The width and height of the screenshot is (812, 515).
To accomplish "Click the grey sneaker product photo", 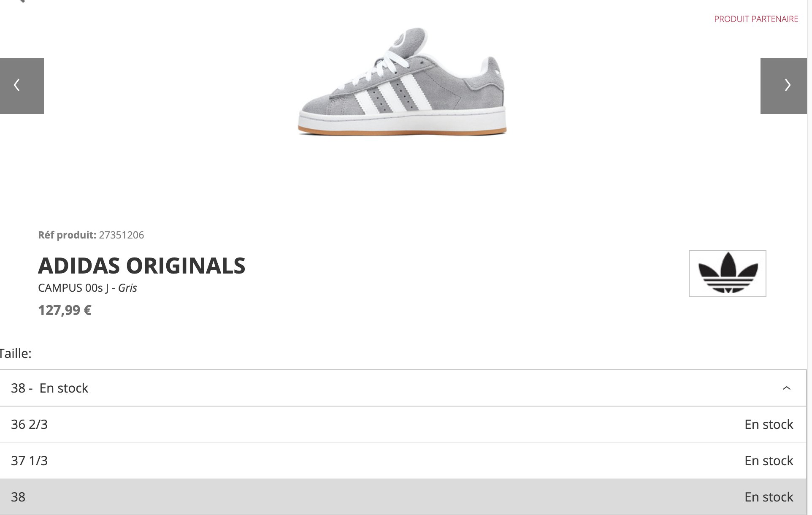I will pyautogui.click(x=402, y=81).
